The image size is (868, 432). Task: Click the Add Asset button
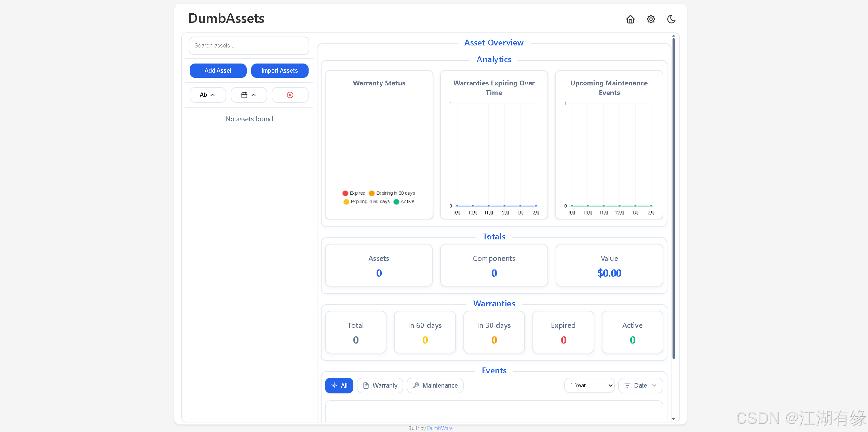click(218, 71)
